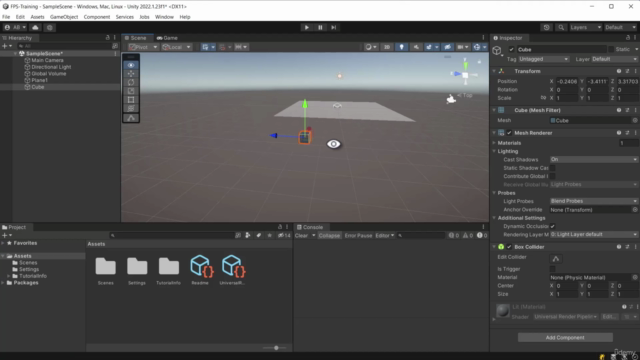This screenshot has width=640, height=360.
Task: Open the Layer Default dropdown in Inspector
Action: coord(615,59)
